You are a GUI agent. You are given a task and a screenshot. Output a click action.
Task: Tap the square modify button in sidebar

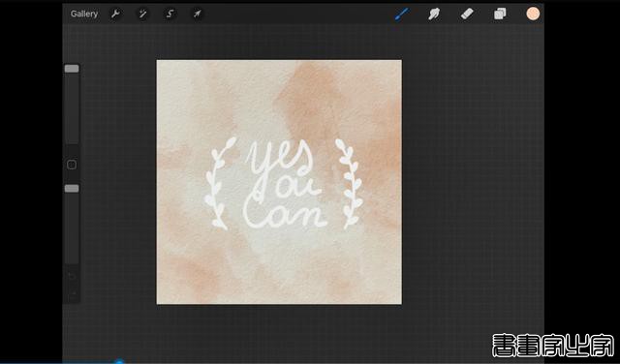tap(72, 165)
